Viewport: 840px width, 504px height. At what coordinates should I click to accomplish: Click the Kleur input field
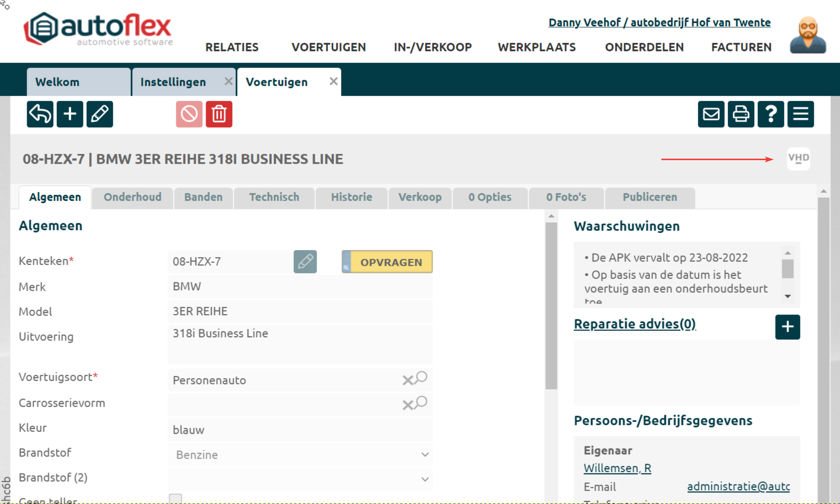300,430
